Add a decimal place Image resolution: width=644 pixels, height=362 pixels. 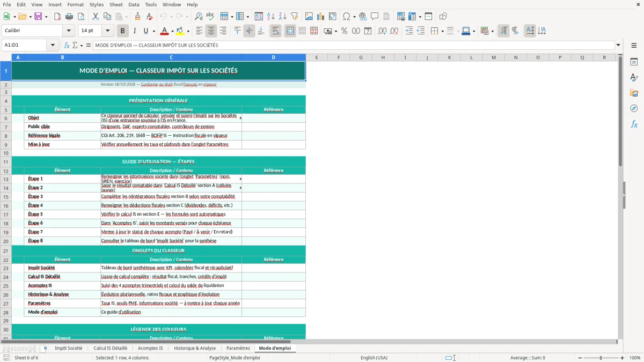pyautogui.click(x=383, y=31)
